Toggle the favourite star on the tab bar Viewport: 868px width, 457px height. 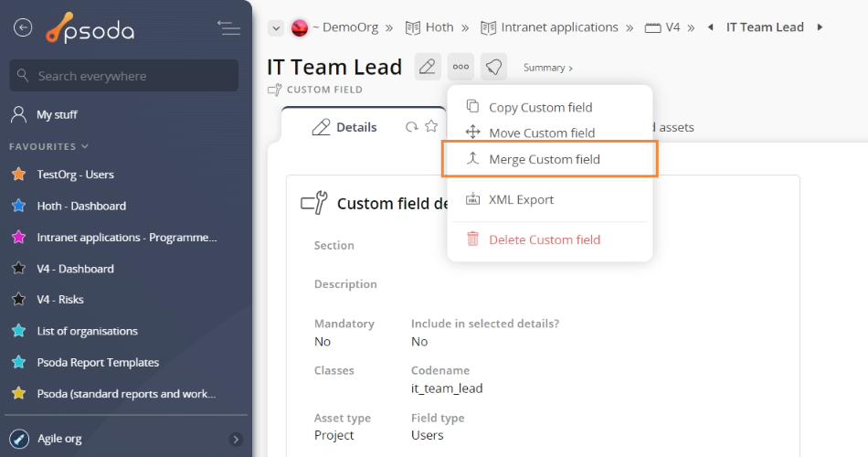[x=431, y=127]
